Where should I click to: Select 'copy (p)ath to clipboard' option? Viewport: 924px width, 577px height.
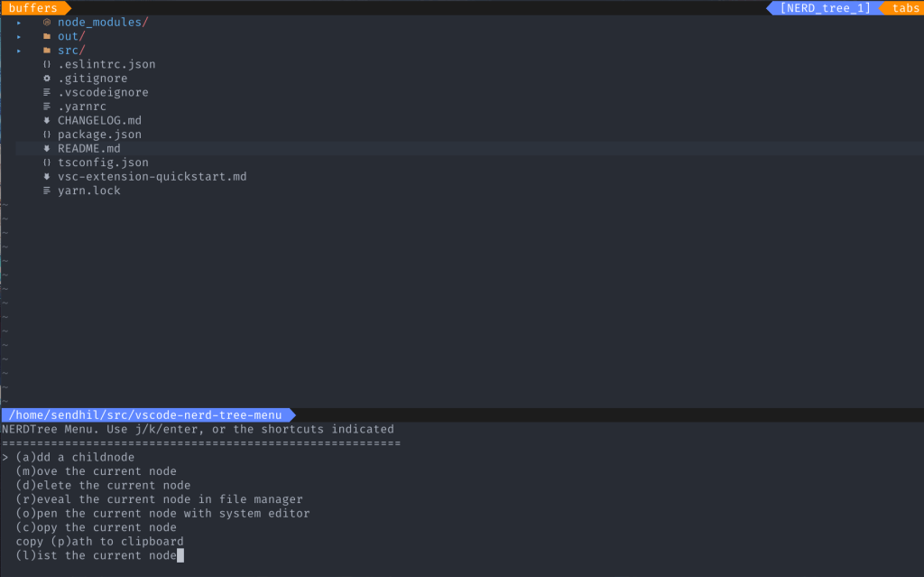[x=99, y=541]
